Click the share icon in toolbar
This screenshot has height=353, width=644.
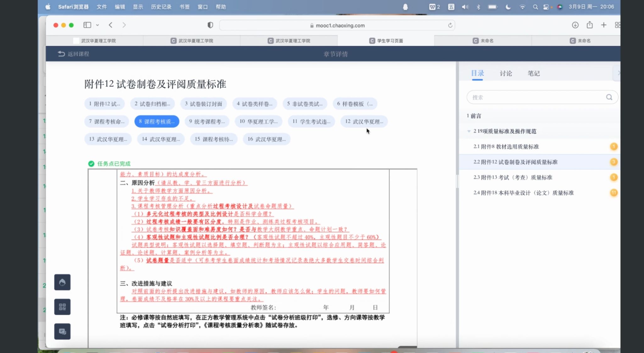[x=590, y=25]
